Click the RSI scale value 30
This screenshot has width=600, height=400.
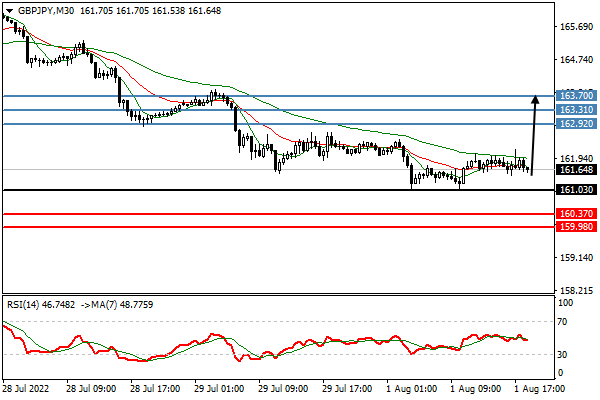(564, 354)
